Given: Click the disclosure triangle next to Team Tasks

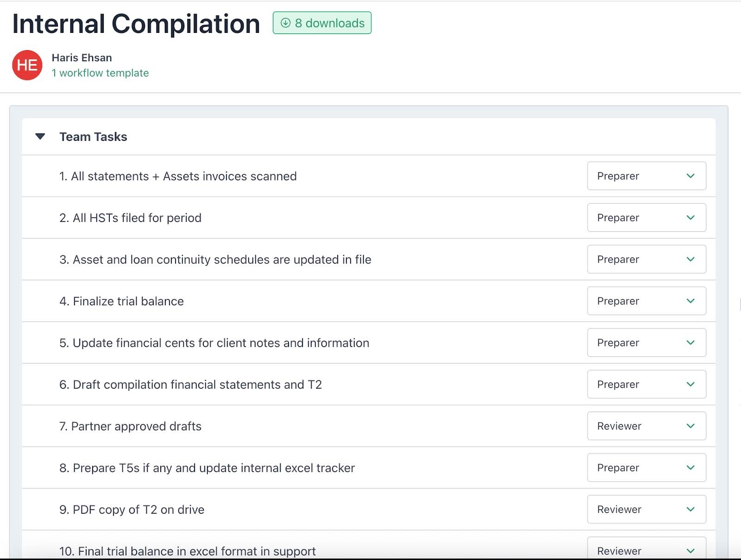Looking at the screenshot, I should click(x=40, y=136).
